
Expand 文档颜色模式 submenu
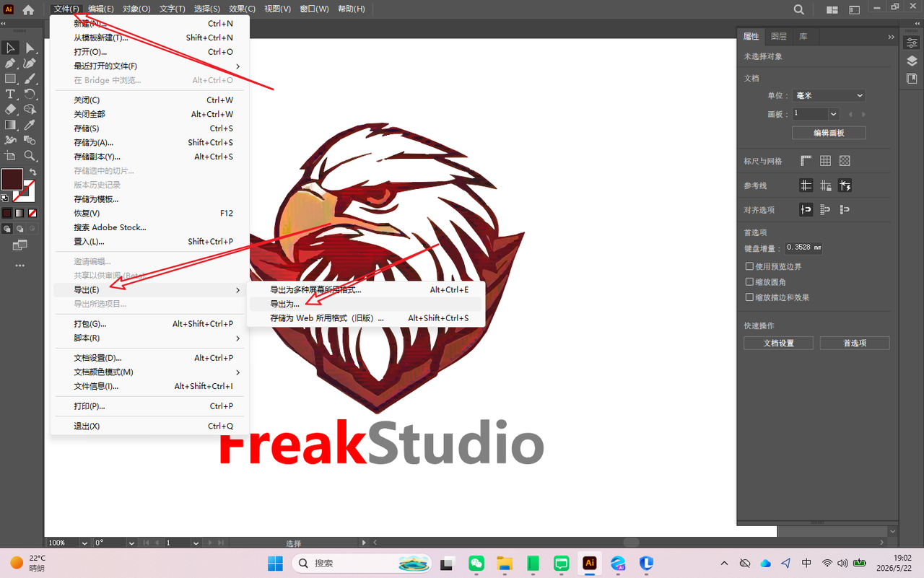pyautogui.click(x=150, y=372)
